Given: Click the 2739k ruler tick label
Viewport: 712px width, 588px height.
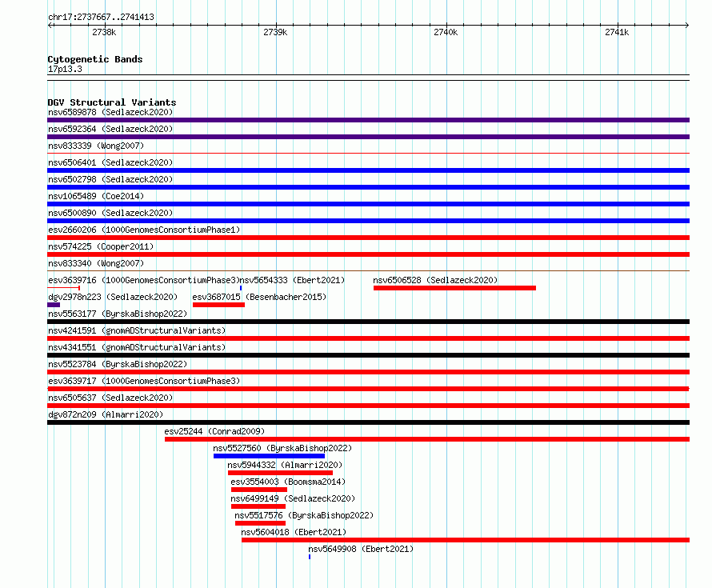Looking at the screenshot, I should (275, 32).
